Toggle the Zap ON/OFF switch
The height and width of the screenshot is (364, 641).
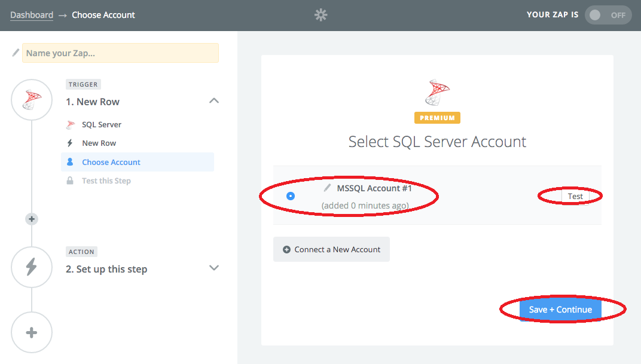[x=608, y=15]
